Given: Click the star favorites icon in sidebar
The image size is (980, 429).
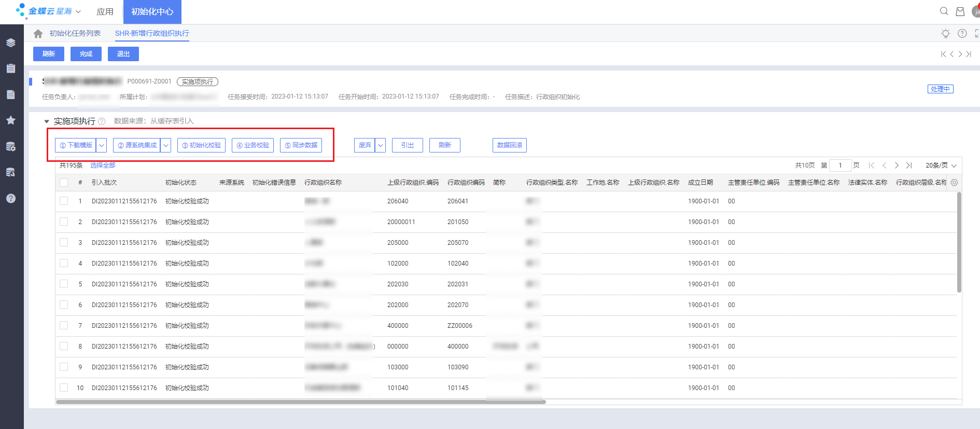Looking at the screenshot, I should pyautogui.click(x=10, y=120).
